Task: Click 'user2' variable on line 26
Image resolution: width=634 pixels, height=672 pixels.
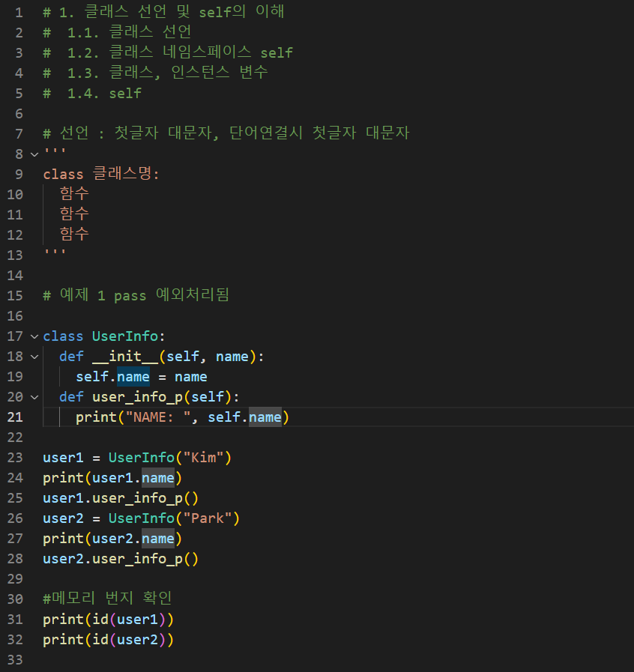Action: point(63,518)
